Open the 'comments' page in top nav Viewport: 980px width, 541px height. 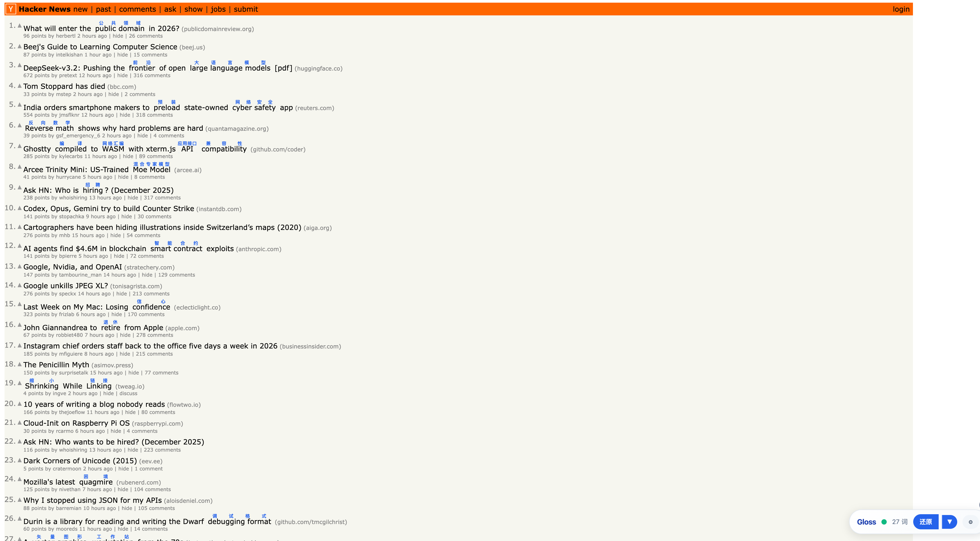tap(137, 9)
